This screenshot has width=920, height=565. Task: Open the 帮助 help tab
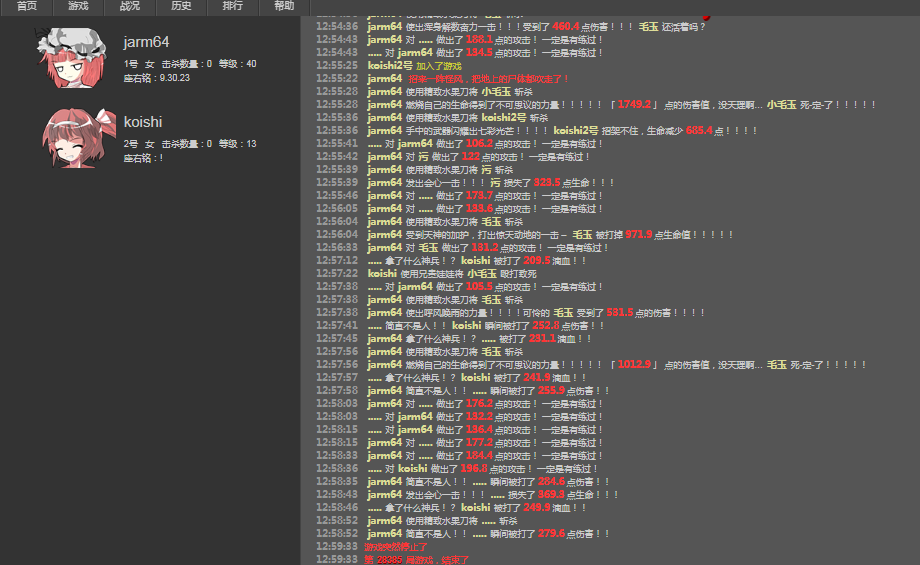284,6
